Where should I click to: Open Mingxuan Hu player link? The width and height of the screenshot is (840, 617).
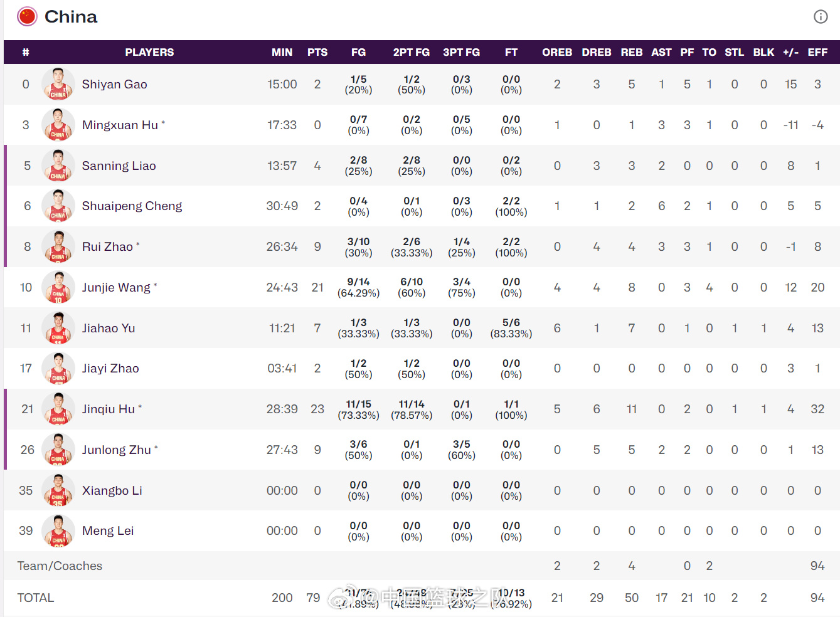coord(120,125)
